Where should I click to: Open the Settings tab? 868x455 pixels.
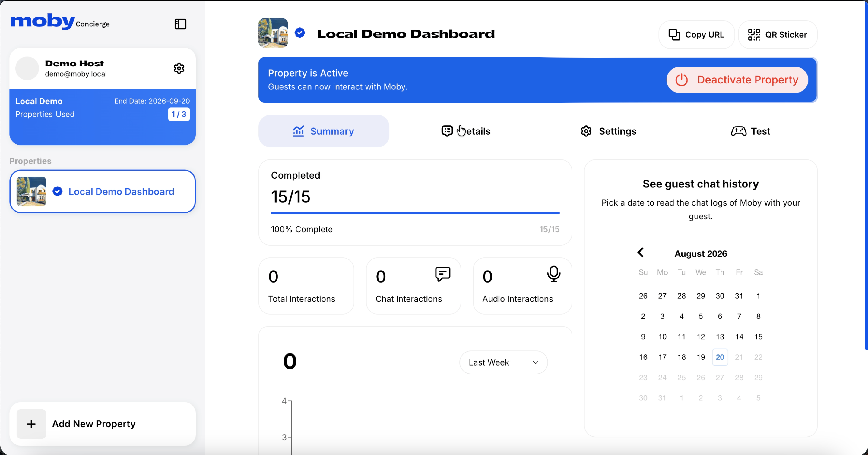click(x=609, y=131)
